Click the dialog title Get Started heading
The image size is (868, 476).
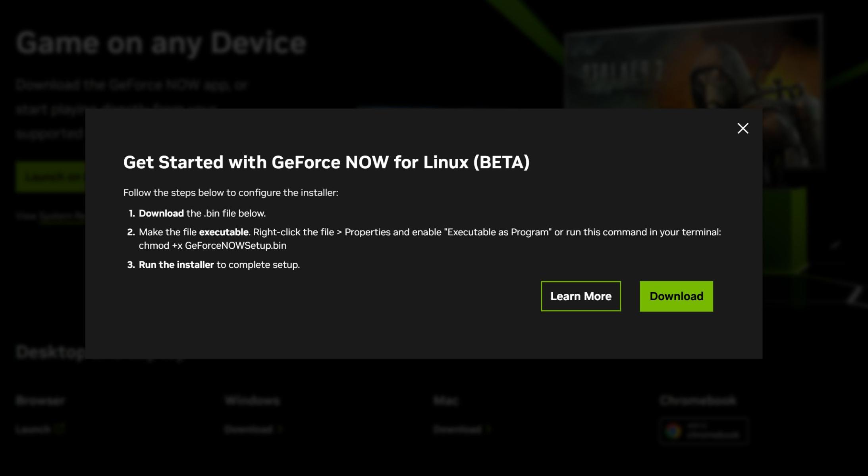coord(326,162)
